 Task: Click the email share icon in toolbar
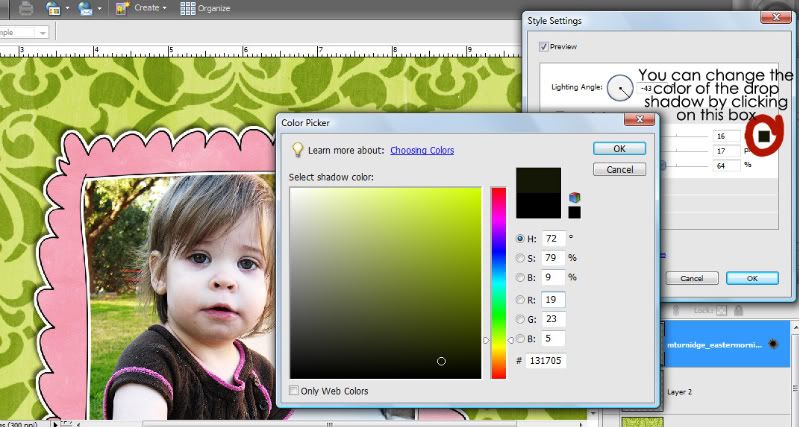pyautogui.click(x=85, y=8)
